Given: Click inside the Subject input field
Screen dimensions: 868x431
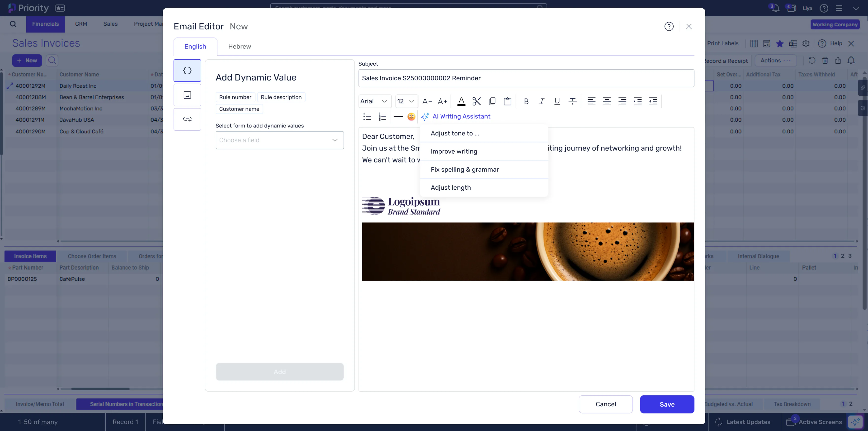Looking at the screenshot, I should pos(526,78).
